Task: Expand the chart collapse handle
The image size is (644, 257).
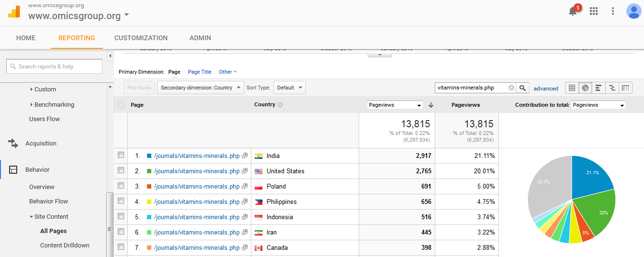Action: (380, 55)
